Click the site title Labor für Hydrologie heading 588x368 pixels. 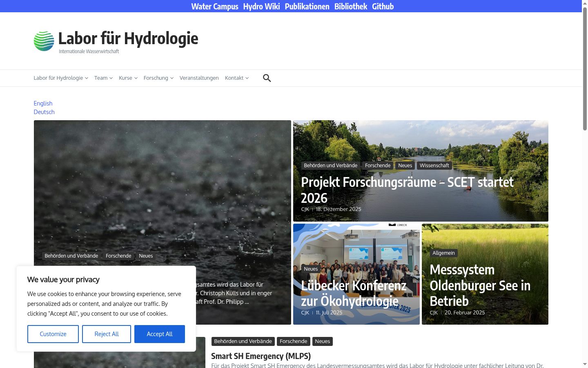pyautogui.click(x=128, y=38)
